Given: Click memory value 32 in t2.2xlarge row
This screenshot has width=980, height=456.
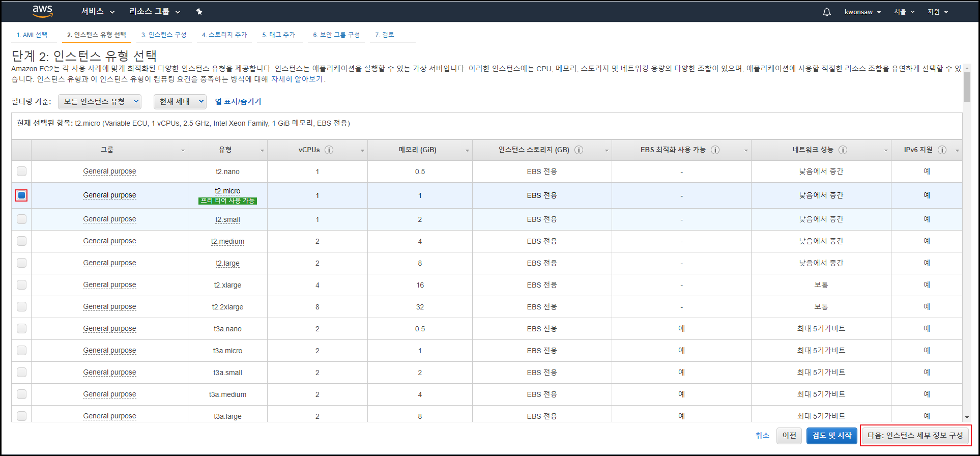Looking at the screenshot, I should pos(420,307).
